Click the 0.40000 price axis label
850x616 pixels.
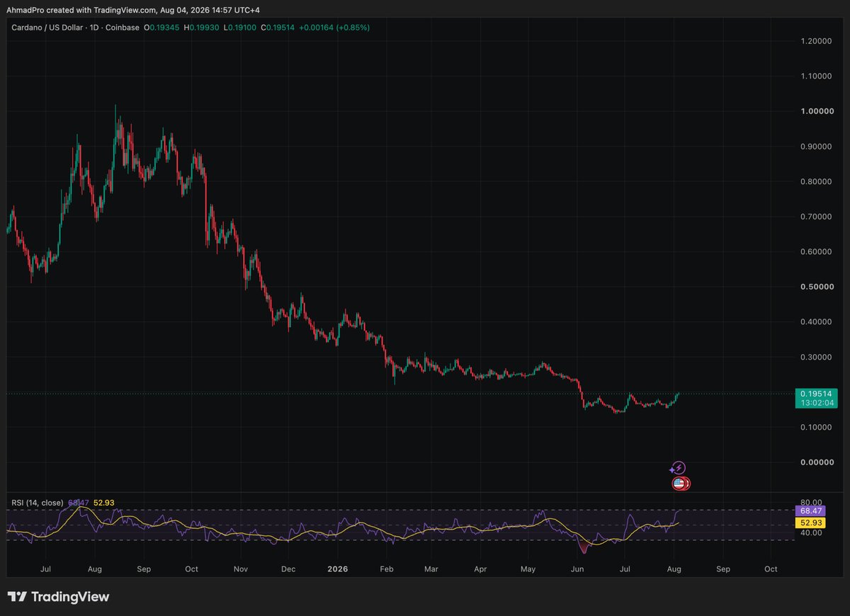[x=816, y=321]
